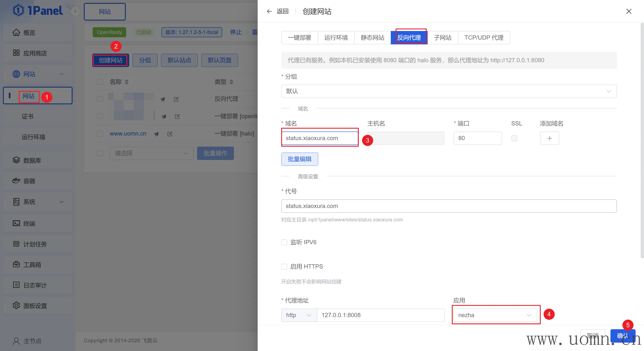This screenshot has height=351, width=644.
Task: Enable the 监听 IPV6 checkbox
Action: click(284, 242)
